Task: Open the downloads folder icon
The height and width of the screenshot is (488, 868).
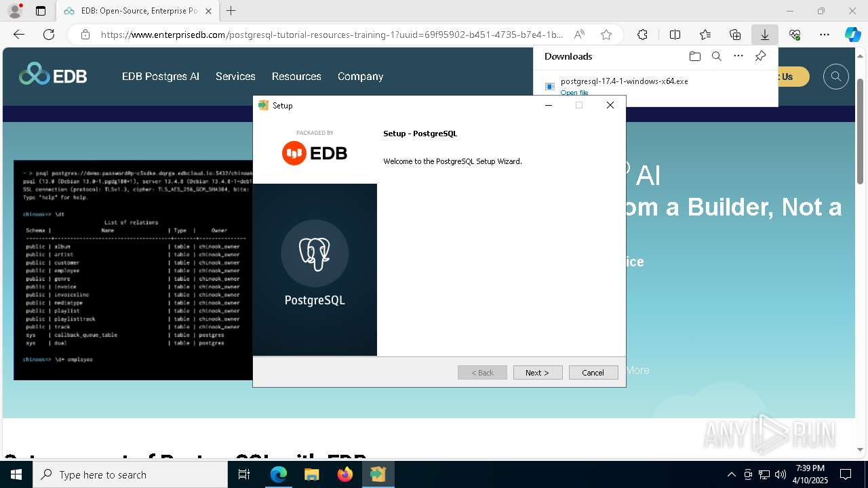Action: click(694, 56)
